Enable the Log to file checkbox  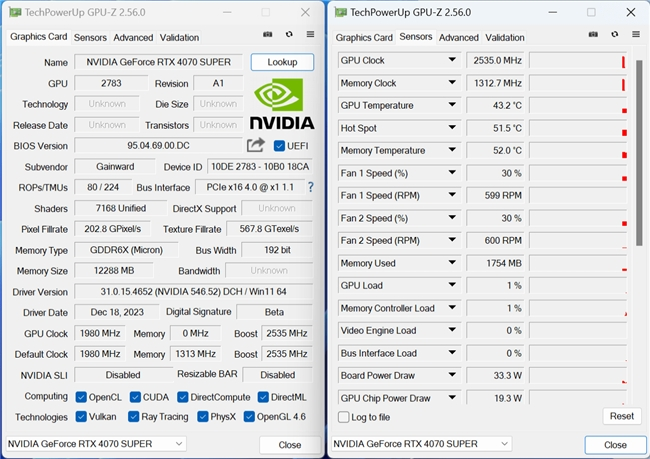pyautogui.click(x=344, y=417)
